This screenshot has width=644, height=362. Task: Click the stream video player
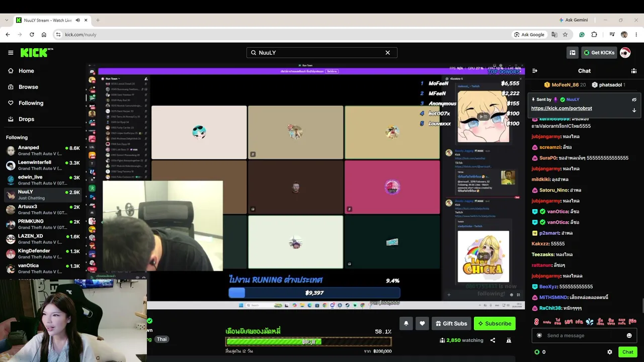coord(305,187)
